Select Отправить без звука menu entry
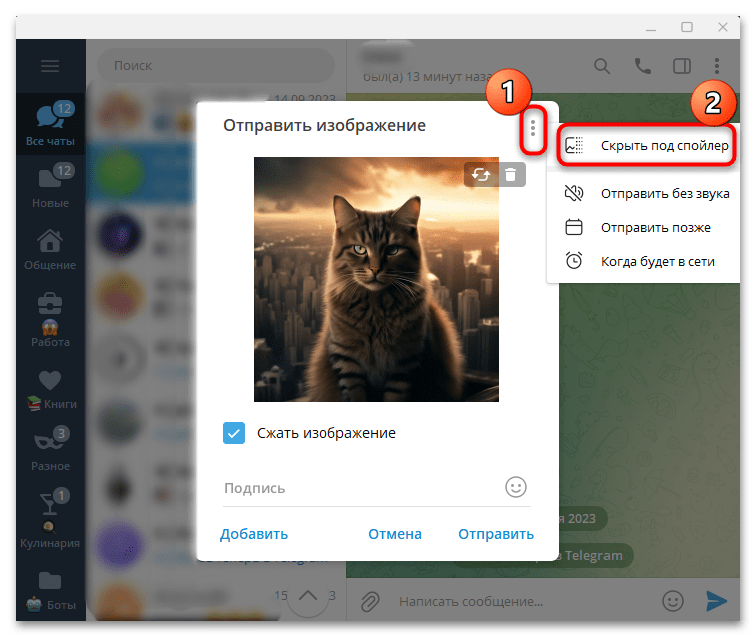756x637 pixels. click(646, 193)
